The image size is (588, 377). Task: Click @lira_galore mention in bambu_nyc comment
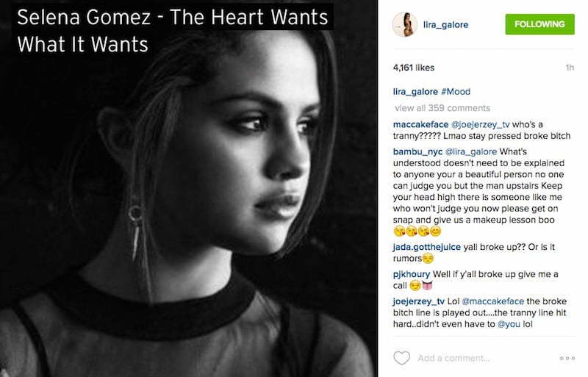click(x=471, y=151)
